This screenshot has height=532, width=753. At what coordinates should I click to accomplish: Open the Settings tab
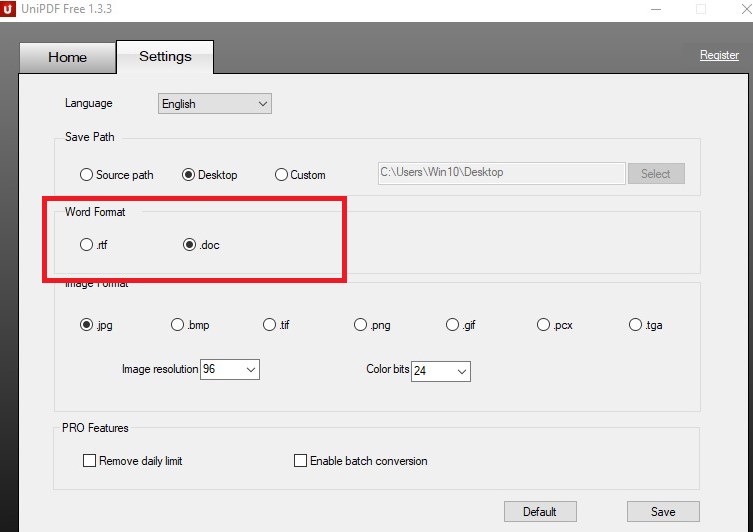165,57
